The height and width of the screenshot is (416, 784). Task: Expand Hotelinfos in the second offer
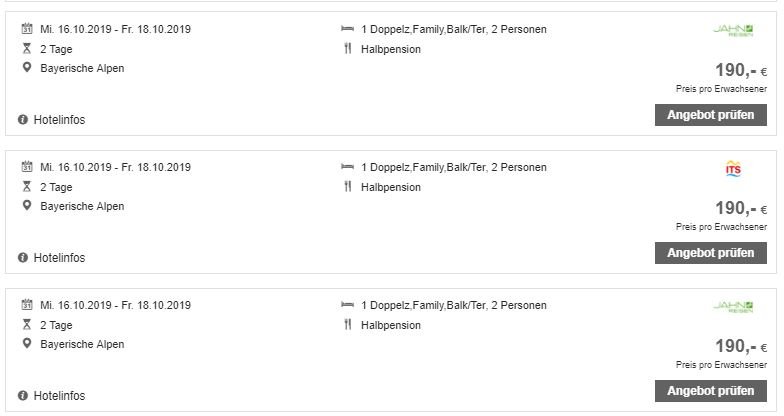click(x=58, y=258)
